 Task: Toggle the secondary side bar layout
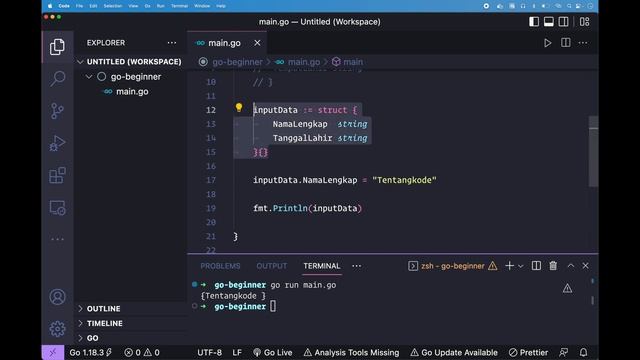563,22
